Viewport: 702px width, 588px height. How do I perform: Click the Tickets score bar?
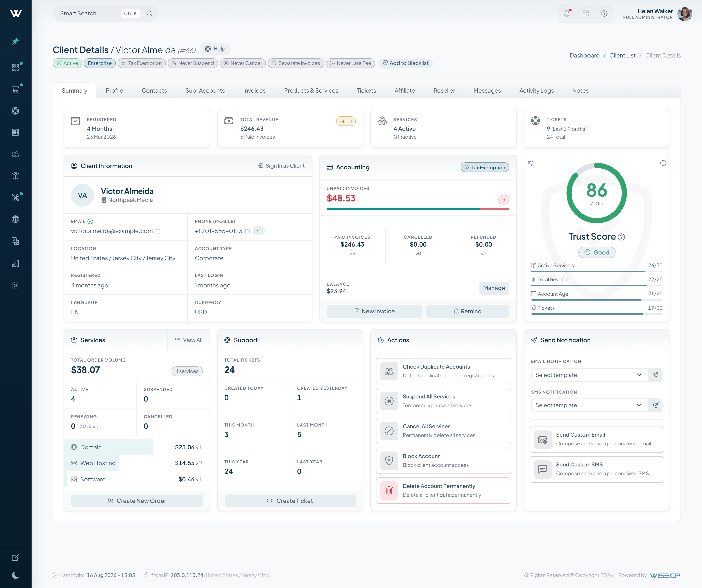597,314
